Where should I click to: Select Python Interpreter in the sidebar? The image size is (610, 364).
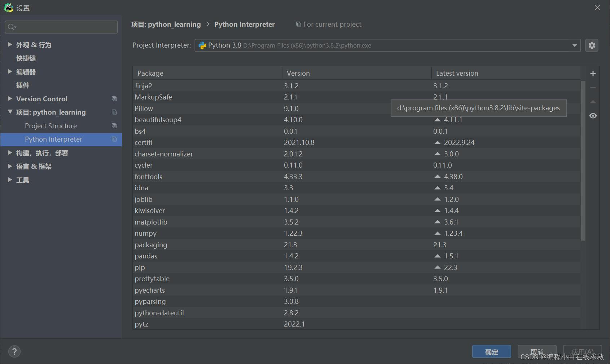61,139
